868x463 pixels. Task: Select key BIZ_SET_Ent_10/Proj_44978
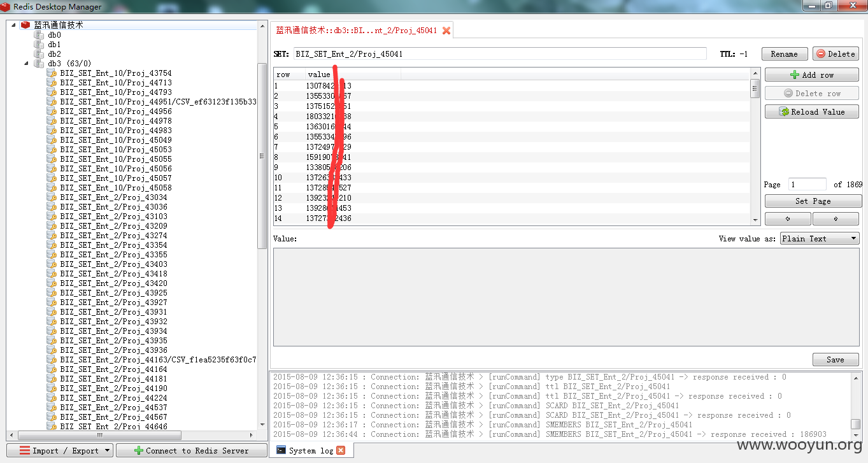click(x=116, y=121)
